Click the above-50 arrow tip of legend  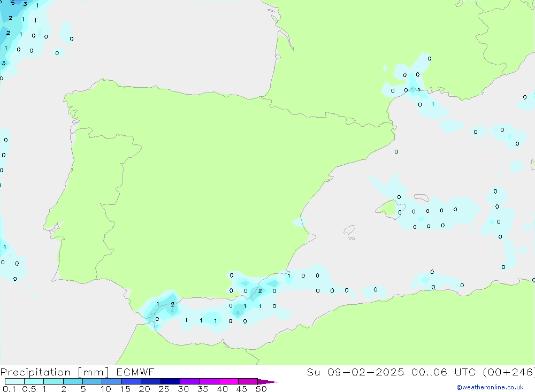pyautogui.click(x=267, y=382)
